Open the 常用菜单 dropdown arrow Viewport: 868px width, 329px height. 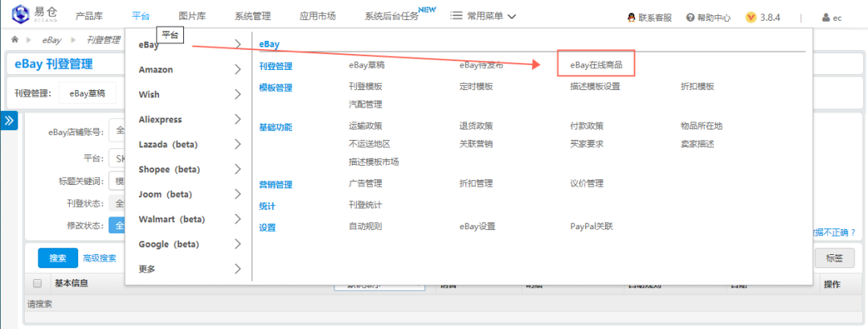[x=511, y=17]
